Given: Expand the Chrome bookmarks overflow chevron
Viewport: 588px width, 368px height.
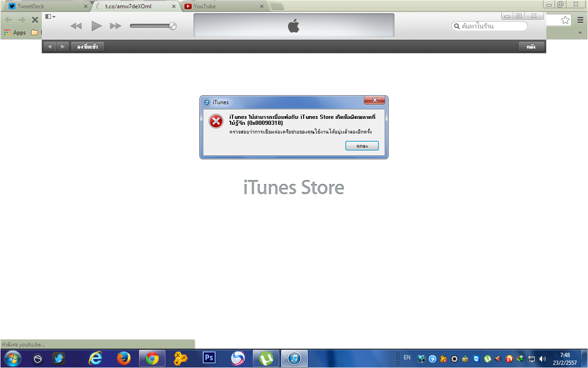Looking at the screenshot, I should [580, 33].
